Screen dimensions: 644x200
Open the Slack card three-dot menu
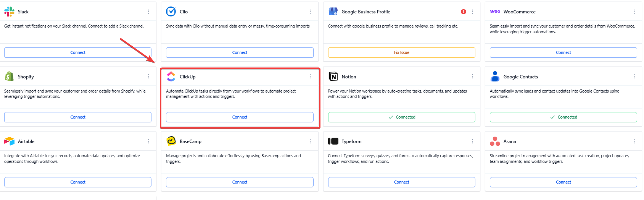(x=149, y=12)
